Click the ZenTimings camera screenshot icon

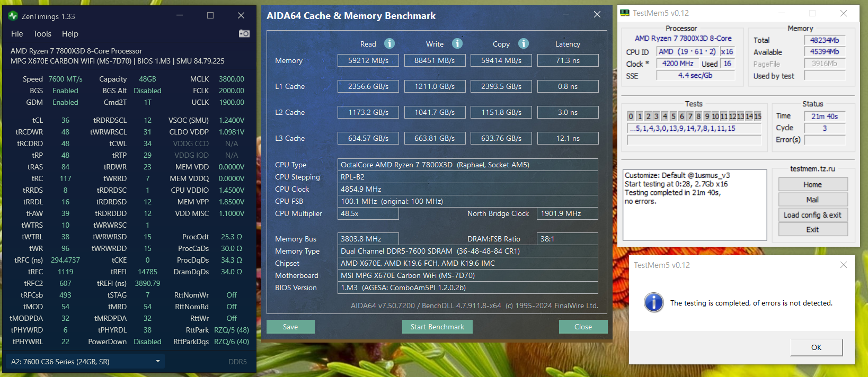(x=244, y=33)
